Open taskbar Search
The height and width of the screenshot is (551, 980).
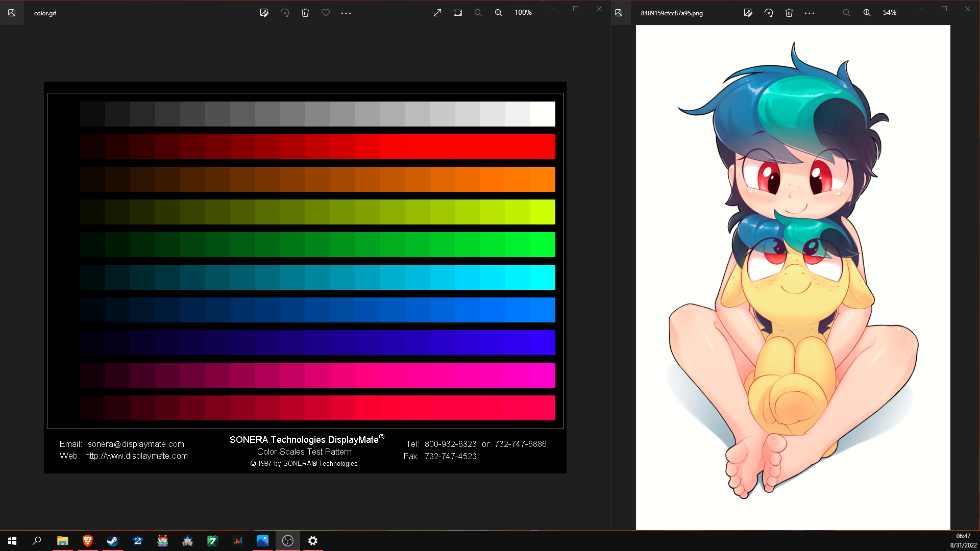[x=37, y=541]
